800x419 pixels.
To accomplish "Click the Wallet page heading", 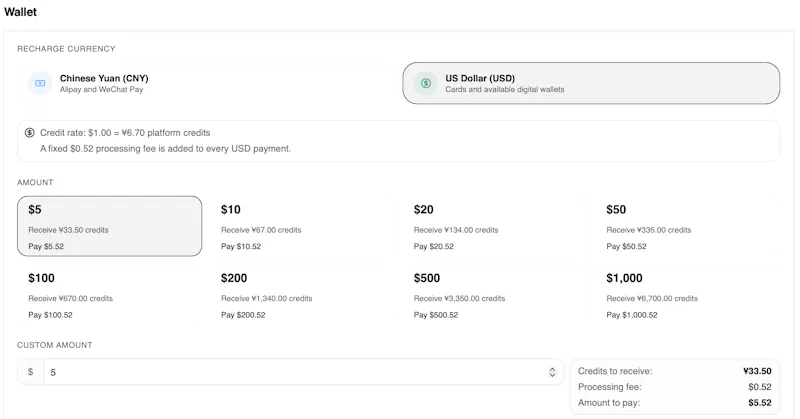I will [x=20, y=12].
